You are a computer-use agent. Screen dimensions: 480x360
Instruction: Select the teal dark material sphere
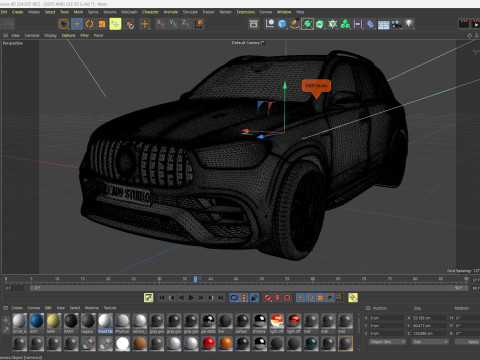point(311,343)
